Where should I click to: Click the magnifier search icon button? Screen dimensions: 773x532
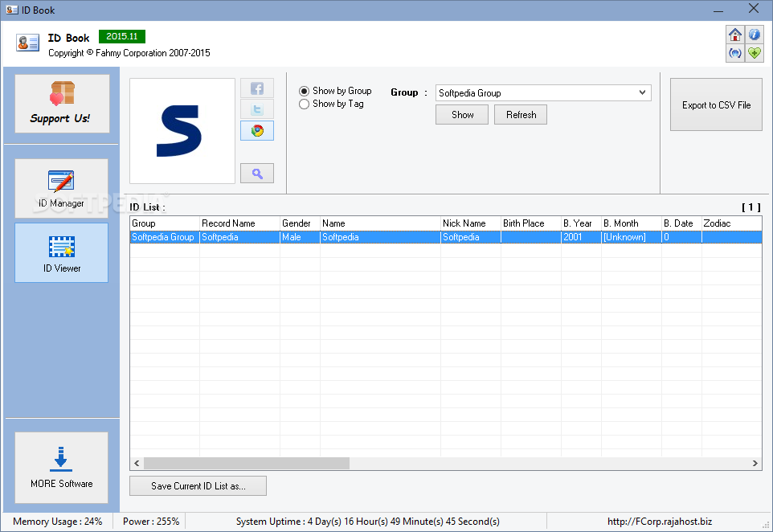pyautogui.click(x=257, y=173)
